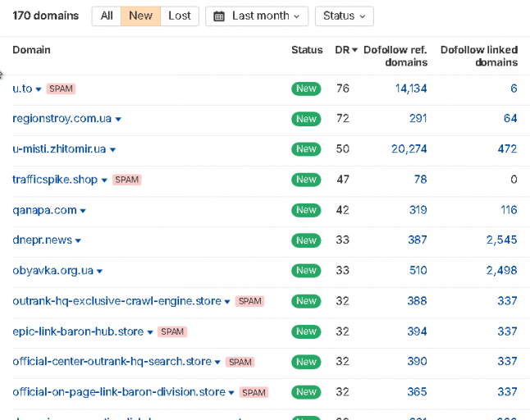Expand the caret beside u-misti.zhitomir.ua

point(113,149)
